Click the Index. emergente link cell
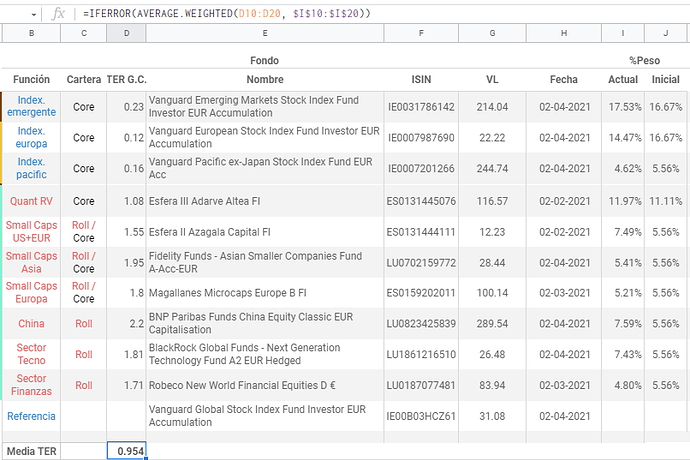Viewport: 690px width, 460px height. [31, 107]
